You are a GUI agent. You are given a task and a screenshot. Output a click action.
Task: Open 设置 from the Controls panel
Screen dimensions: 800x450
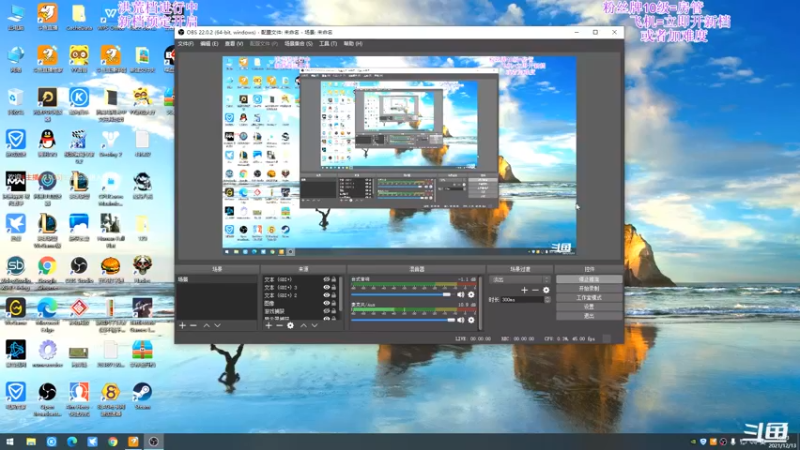[x=589, y=307]
